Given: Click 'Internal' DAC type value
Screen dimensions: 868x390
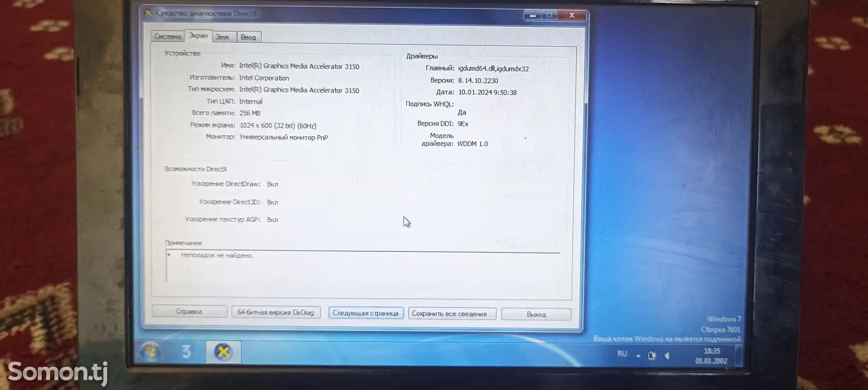Looking at the screenshot, I should [250, 102].
